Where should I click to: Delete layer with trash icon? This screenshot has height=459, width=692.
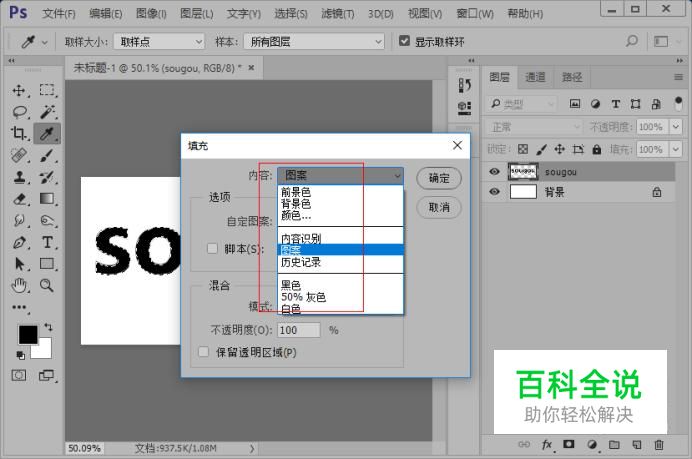coord(659,444)
